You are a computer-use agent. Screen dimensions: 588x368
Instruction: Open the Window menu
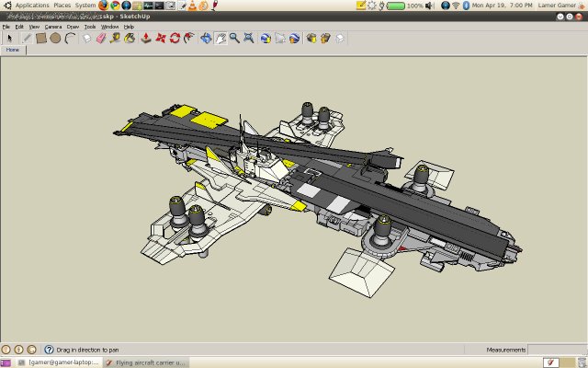(109, 27)
